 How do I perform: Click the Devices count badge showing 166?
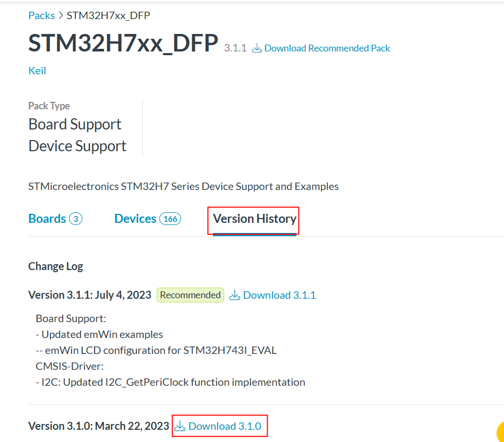coord(170,219)
